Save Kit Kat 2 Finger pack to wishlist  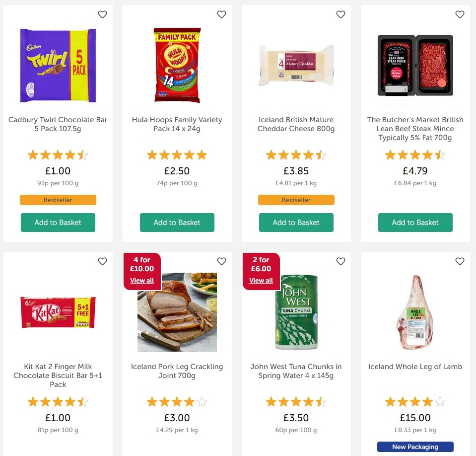click(x=103, y=261)
